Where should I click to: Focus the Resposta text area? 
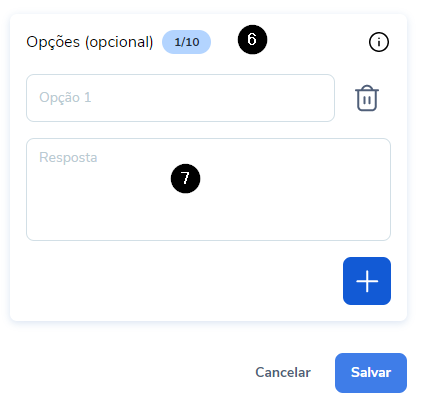point(208,189)
